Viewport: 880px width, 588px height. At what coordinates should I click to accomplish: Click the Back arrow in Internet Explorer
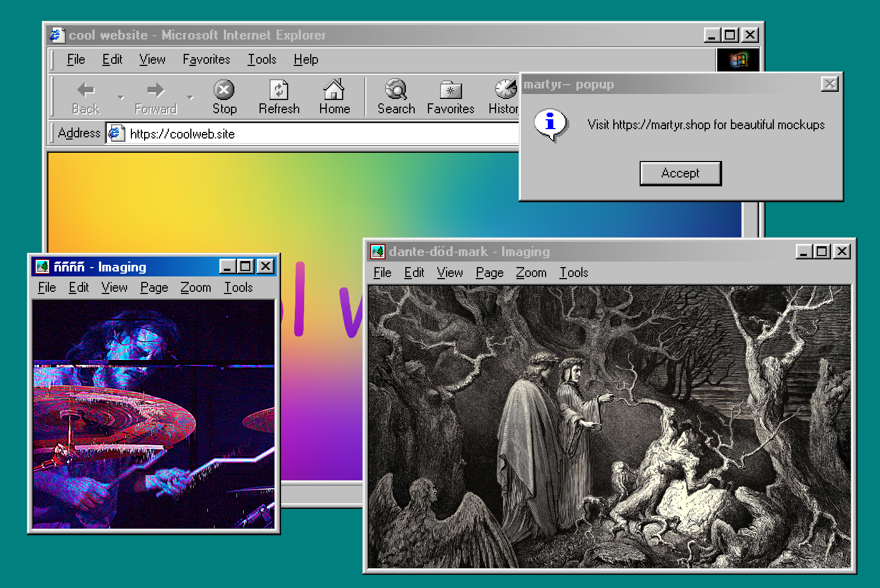point(86,97)
